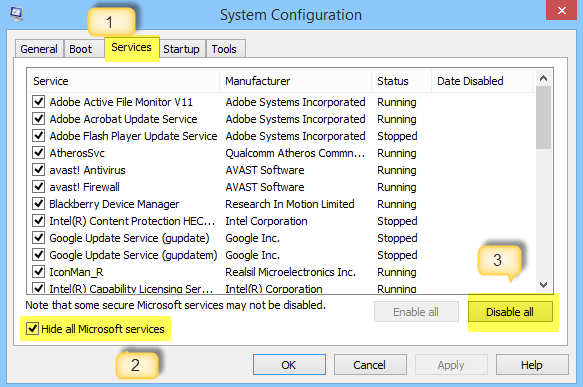Click the System Configuration title bar icon
This screenshot has height=387, width=583.
(x=16, y=14)
